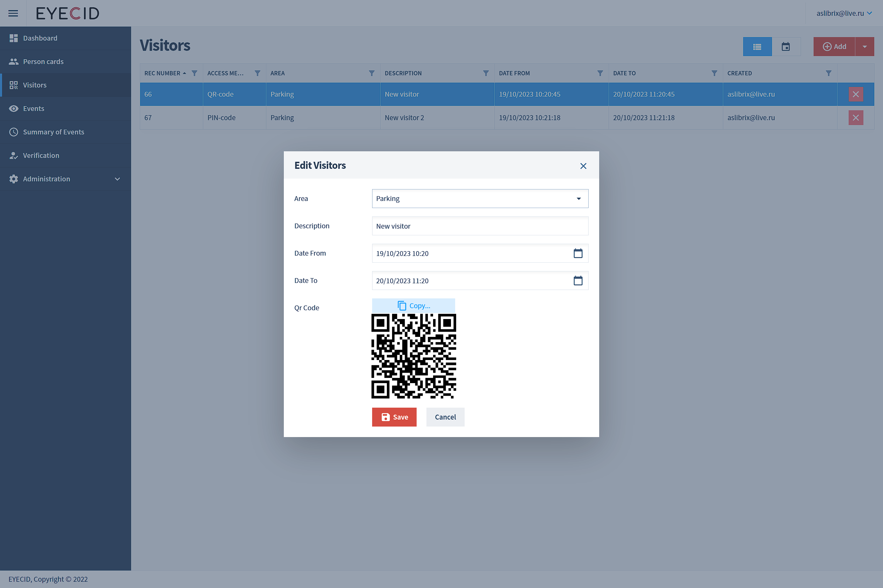This screenshot has width=883, height=588.
Task: Copy the QR code
Action: [413, 306]
